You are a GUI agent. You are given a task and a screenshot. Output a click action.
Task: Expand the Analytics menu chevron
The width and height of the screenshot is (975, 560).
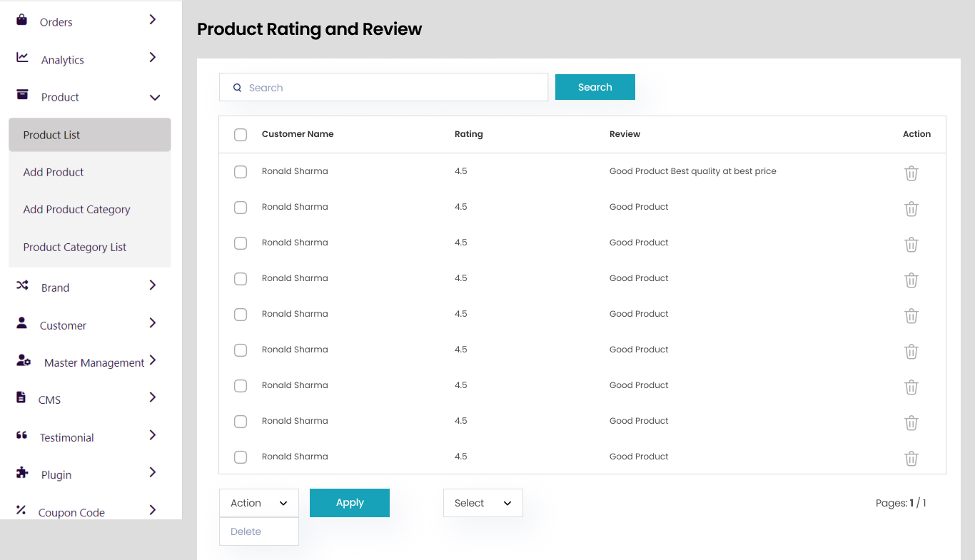(x=153, y=57)
